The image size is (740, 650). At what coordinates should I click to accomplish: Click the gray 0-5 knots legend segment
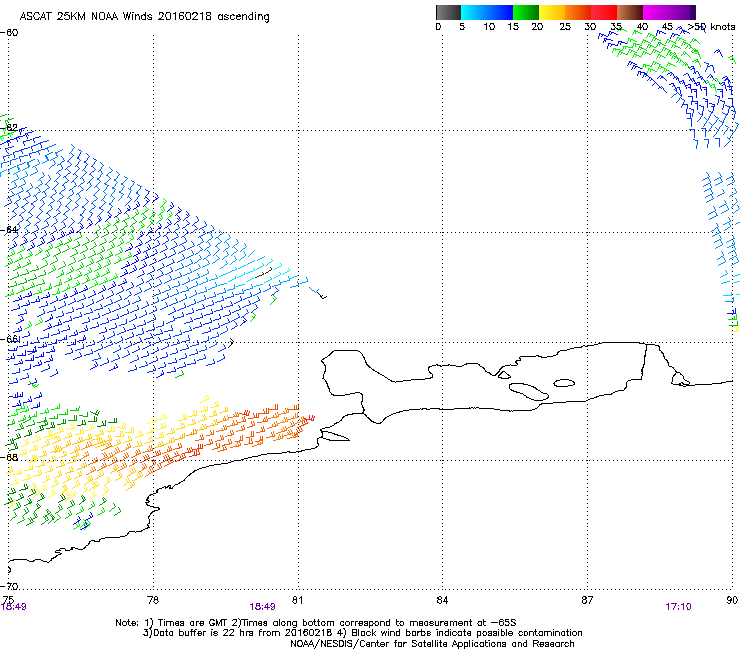(x=448, y=12)
